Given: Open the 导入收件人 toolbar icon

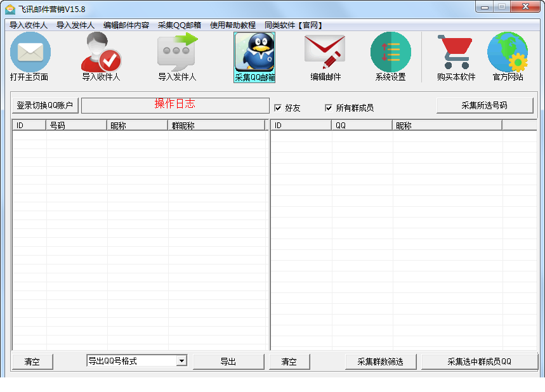Looking at the screenshot, I should [x=101, y=52].
